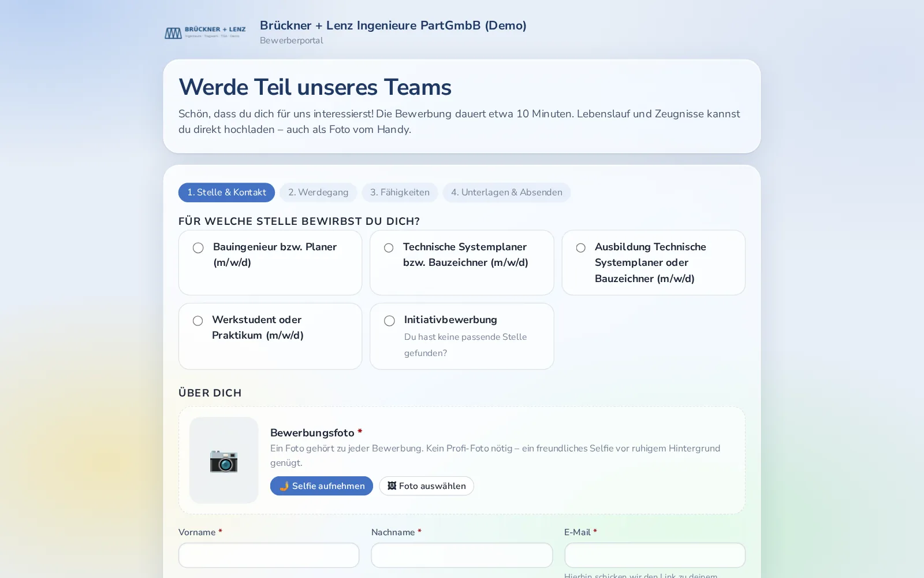
Task: Click Foto auswählen button
Action: (x=426, y=486)
